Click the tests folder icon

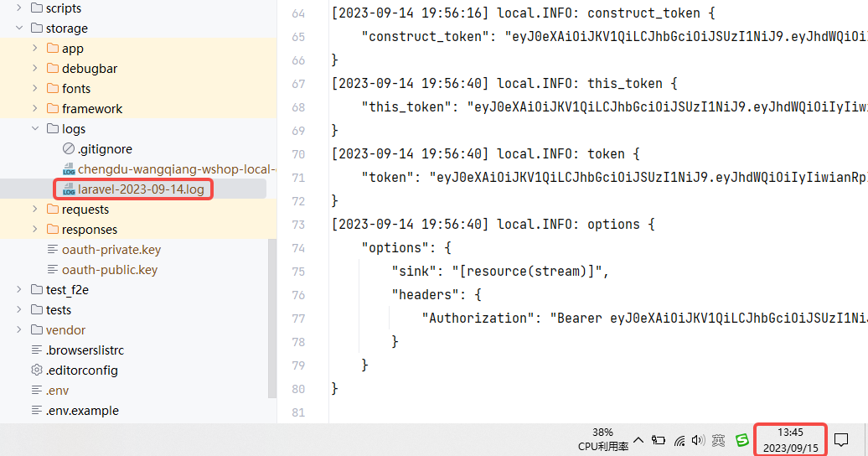click(x=37, y=309)
